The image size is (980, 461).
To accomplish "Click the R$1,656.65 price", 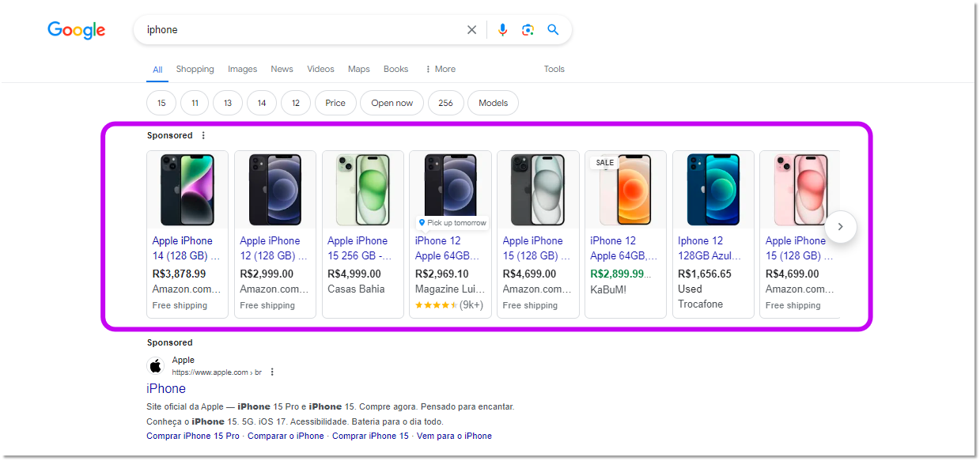I will (x=705, y=274).
